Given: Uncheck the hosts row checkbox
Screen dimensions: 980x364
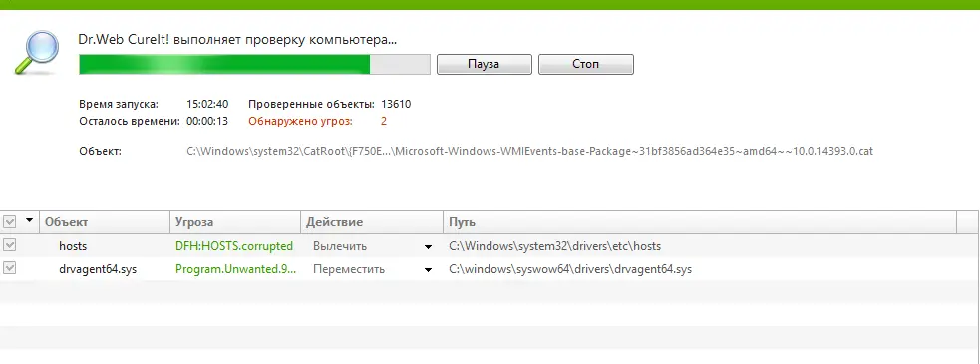Looking at the screenshot, I should (x=9, y=245).
